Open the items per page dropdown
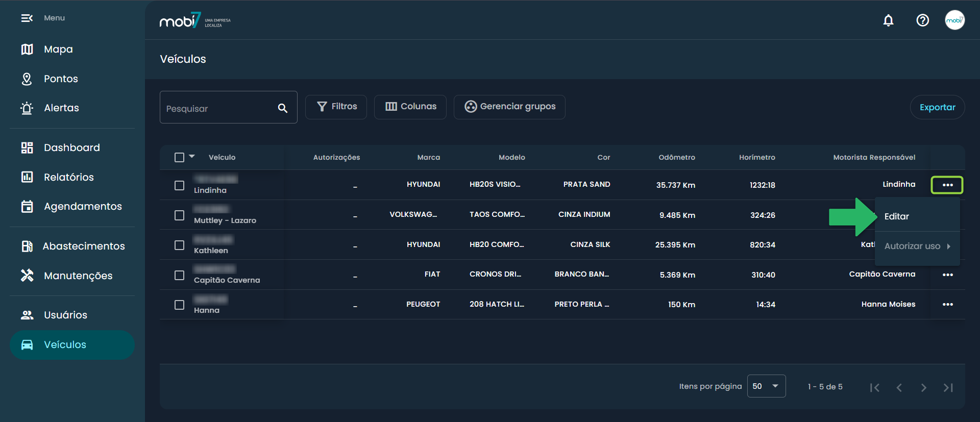The image size is (980, 422). pos(766,386)
